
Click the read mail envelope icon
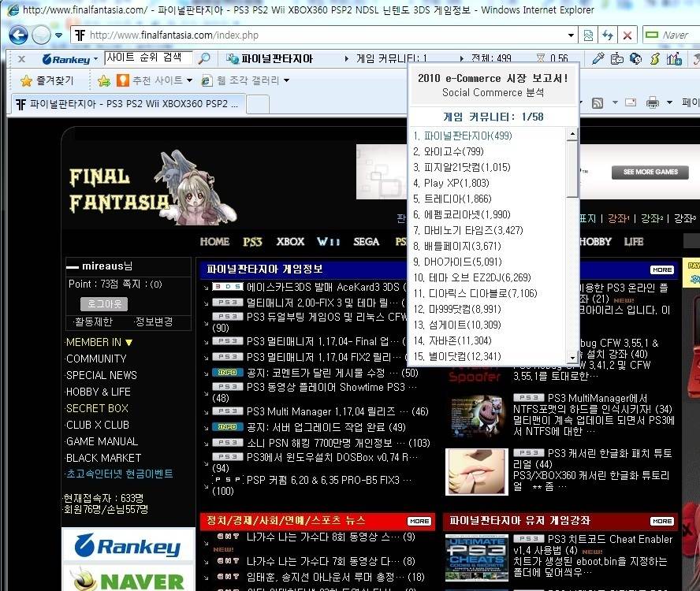pos(631,102)
